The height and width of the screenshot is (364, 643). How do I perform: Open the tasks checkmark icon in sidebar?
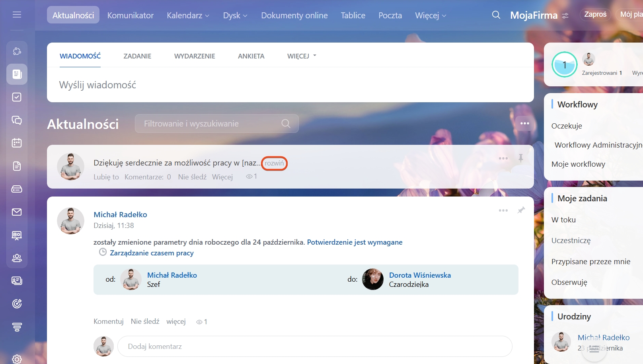tap(17, 97)
